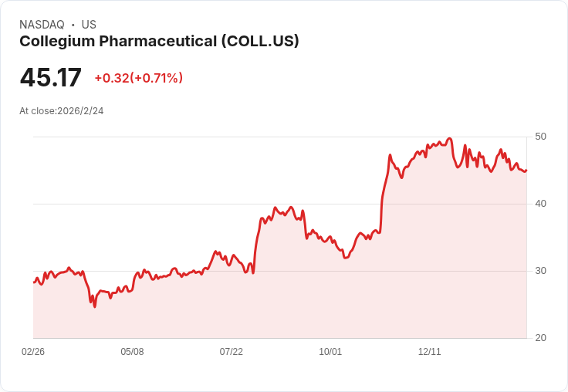Click the lowest dip of the price line
Viewport: 568px width, 392px height.
[95, 306]
